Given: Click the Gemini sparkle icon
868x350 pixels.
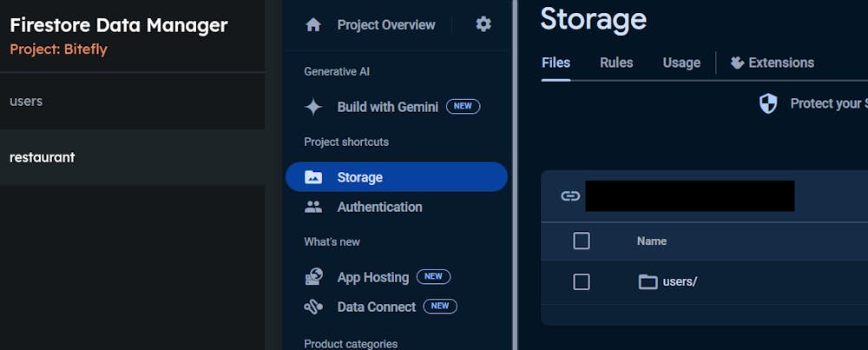Looking at the screenshot, I should (x=313, y=107).
